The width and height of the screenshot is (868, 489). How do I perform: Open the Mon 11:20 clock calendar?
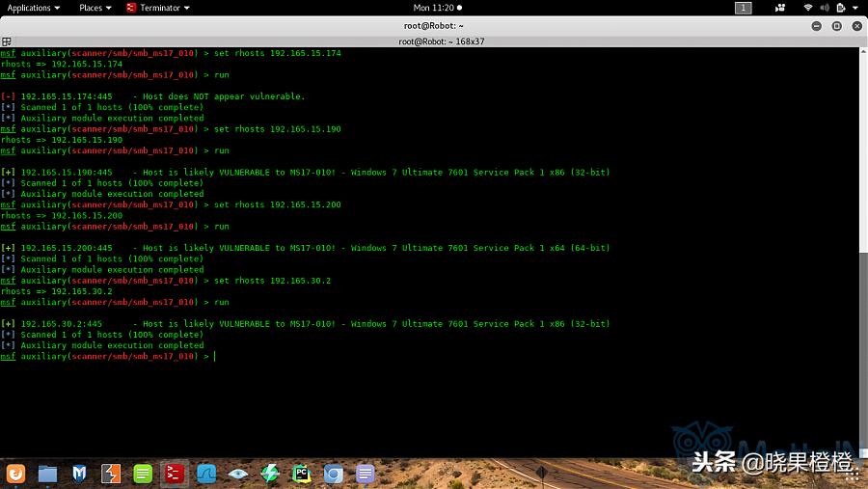(437, 8)
